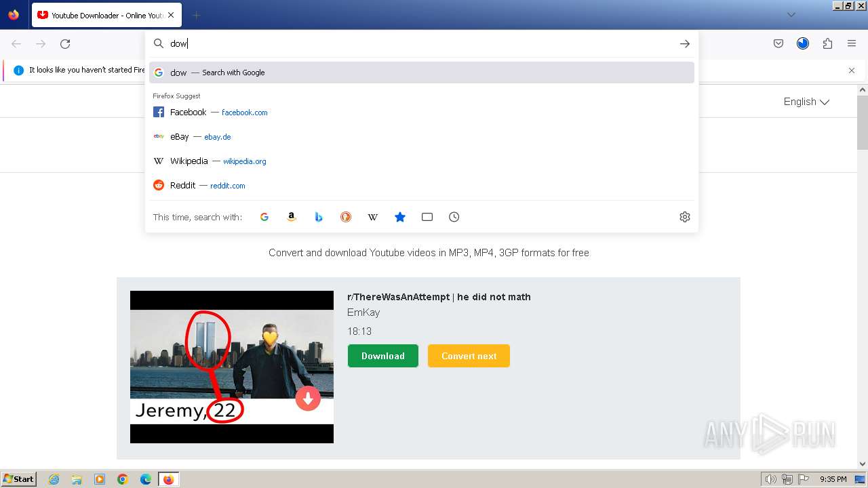This screenshot has height=488, width=868.
Task: Click the video thumbnail image
Action: pyautogui.click(x=232, y=367)
